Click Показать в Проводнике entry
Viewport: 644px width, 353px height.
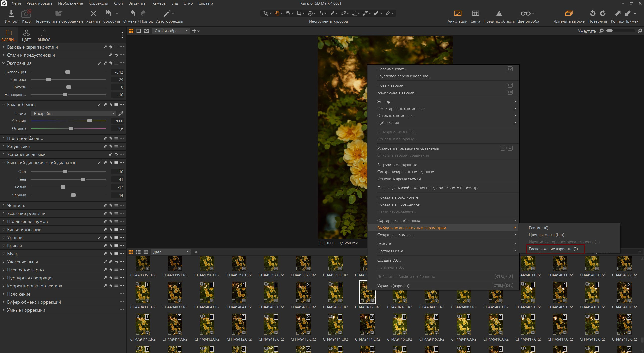(398, 204)
